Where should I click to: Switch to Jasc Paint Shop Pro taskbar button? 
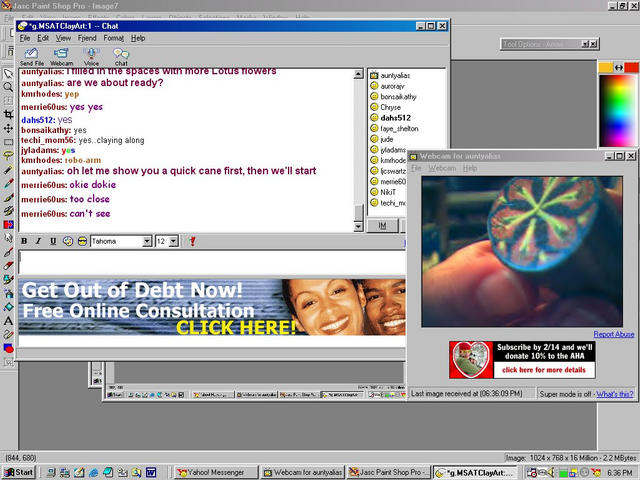(x=389, y=472)
